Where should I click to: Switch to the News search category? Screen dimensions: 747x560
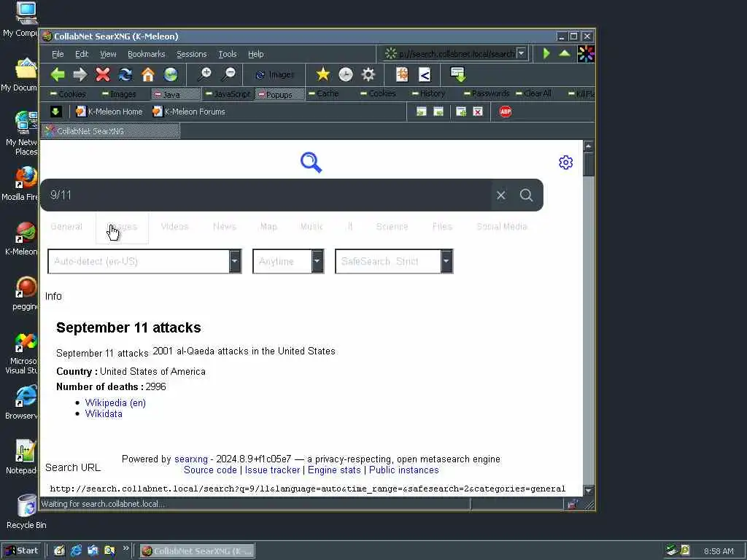(x=225, y=227)
